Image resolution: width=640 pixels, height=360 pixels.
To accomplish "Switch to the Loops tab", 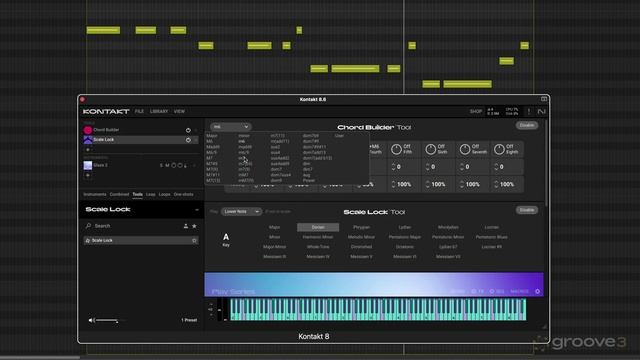I will point(164,195).
